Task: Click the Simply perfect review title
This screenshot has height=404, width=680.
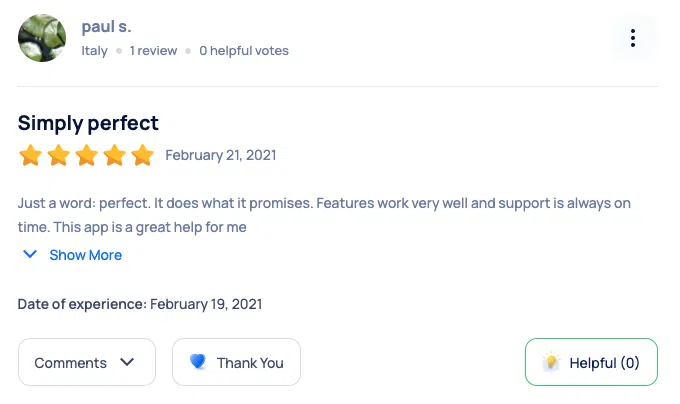Action: [88, 123]
